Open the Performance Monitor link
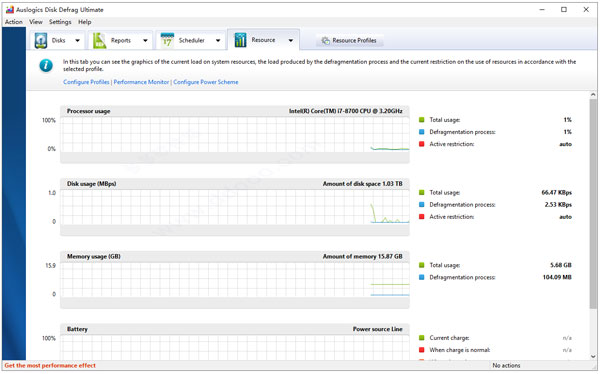The width and height of the screenshot is (600, 374). 141,82
